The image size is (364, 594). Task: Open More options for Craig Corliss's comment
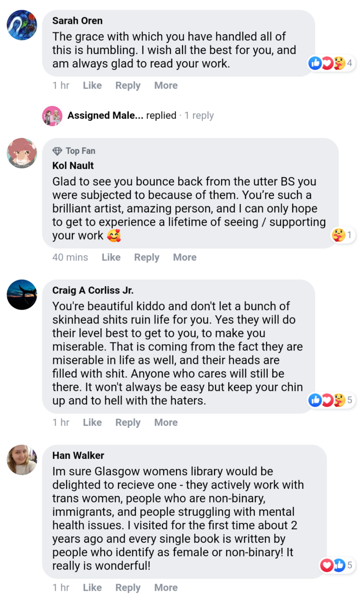pos(166,422)
